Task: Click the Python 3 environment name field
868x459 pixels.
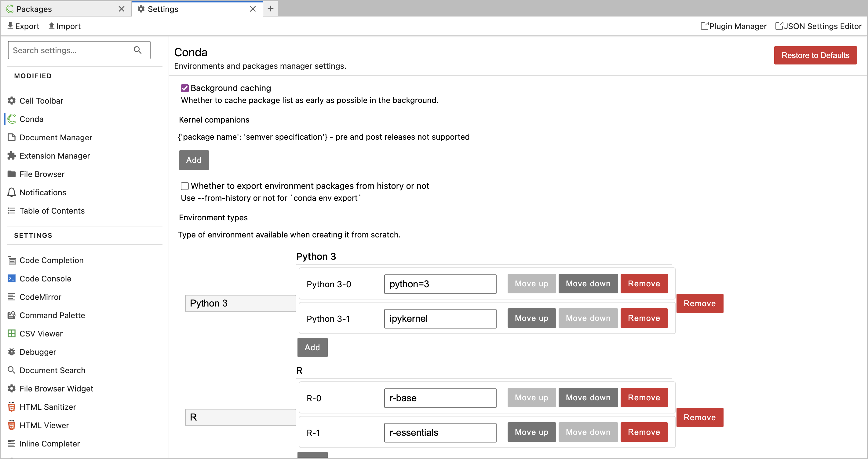Action: click(x=240, y=303)
